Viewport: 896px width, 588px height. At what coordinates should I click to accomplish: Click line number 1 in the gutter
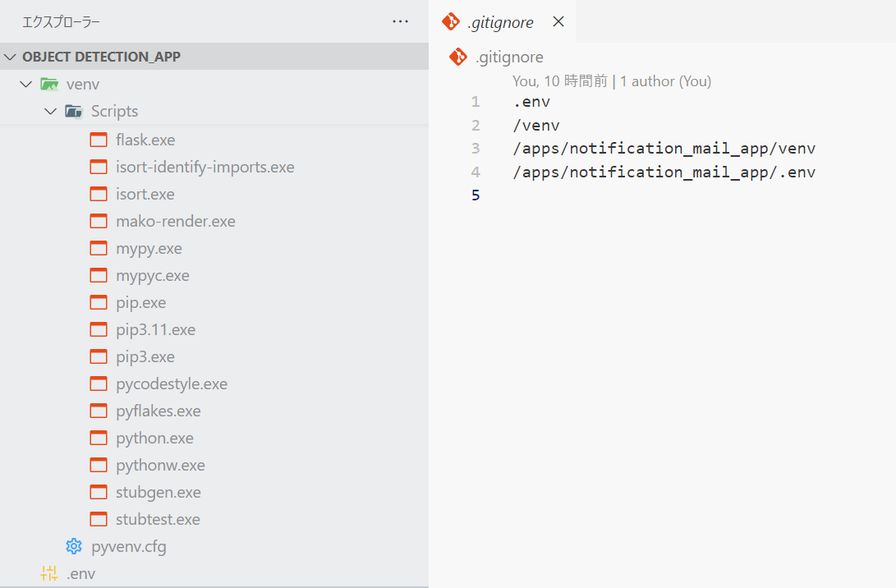pos(476,102)
